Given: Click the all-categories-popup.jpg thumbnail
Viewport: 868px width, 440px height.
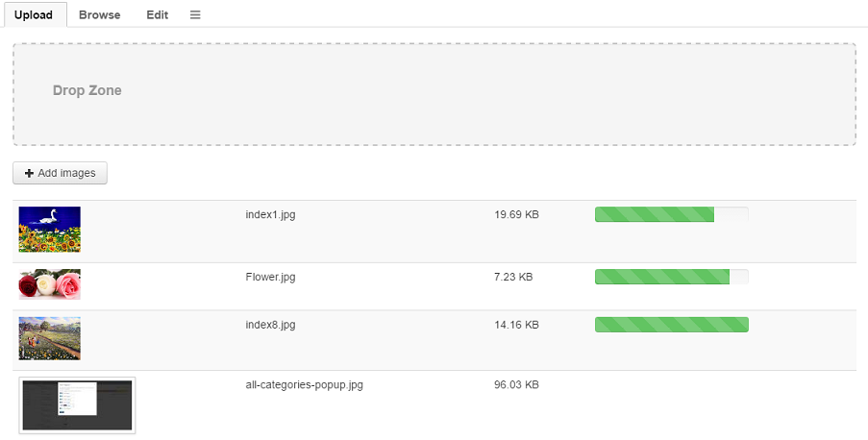Looking at the screenshot, I should 77,404.
